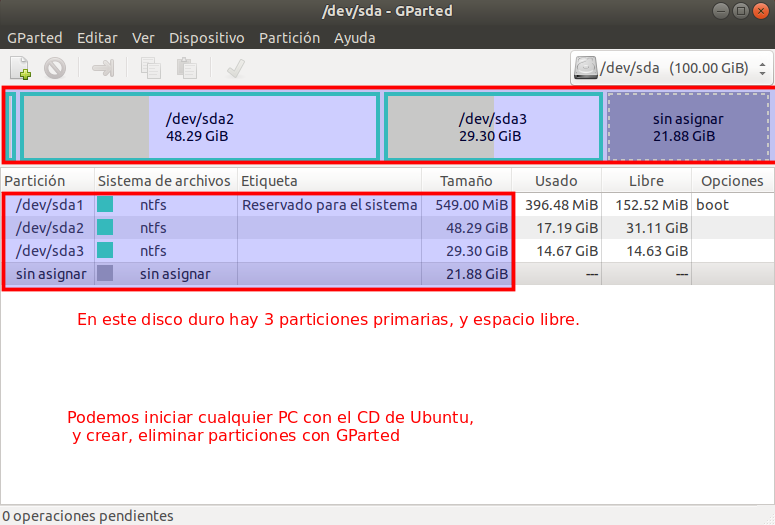Click the '0 operaciones pendientes' status bar text

click(88, 516)
